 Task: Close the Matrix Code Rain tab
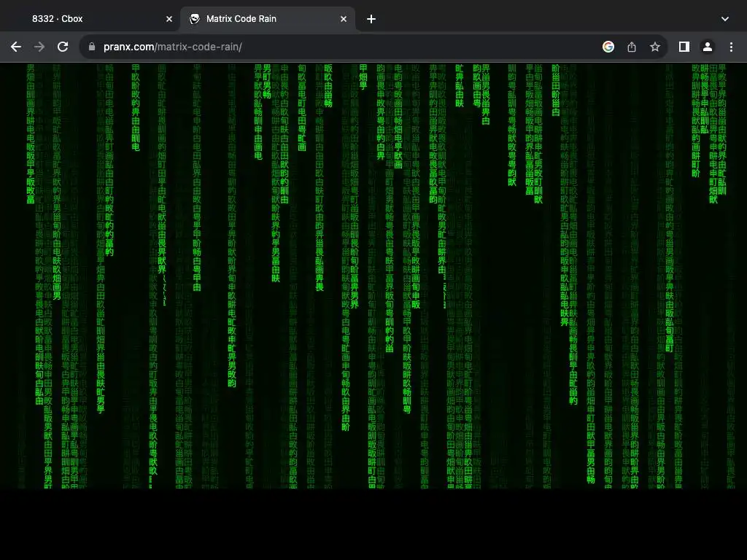pos(344,19)
